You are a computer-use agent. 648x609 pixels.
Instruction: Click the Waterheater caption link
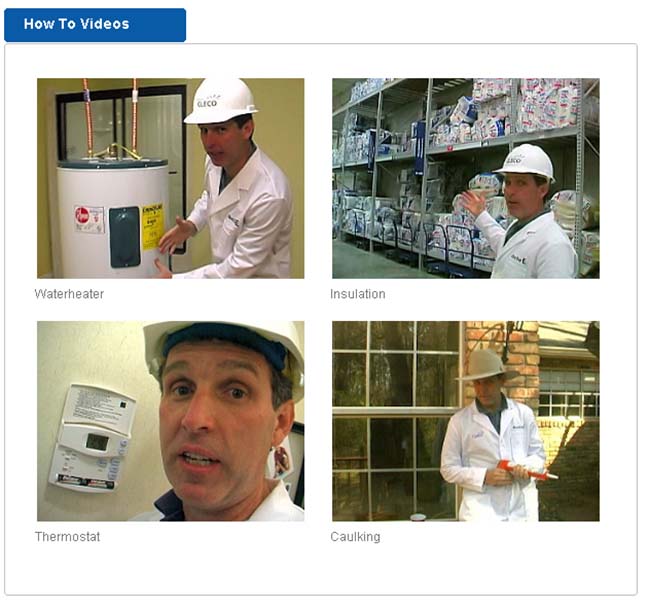click(x=69, y=294)
